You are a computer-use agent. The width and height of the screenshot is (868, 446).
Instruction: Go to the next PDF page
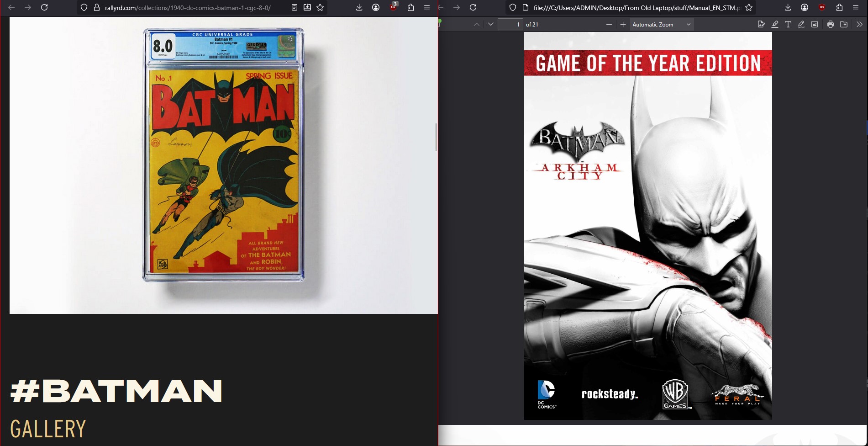tap(491, 25)
